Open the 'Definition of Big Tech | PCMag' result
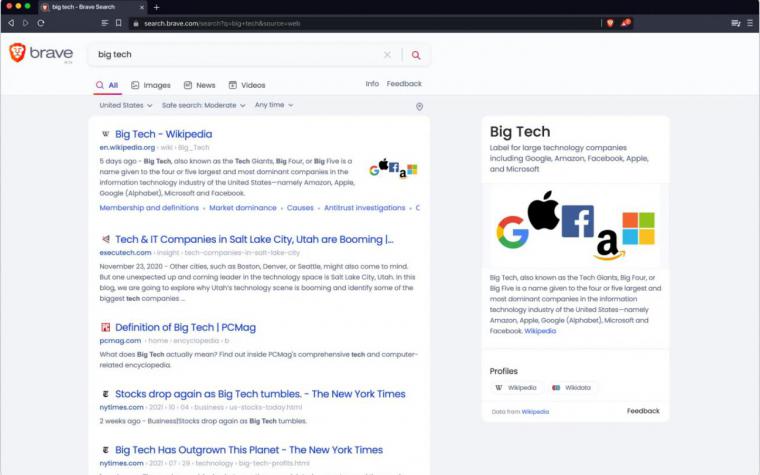The height and width of the screenshot is (475, 760). point(185,328)
